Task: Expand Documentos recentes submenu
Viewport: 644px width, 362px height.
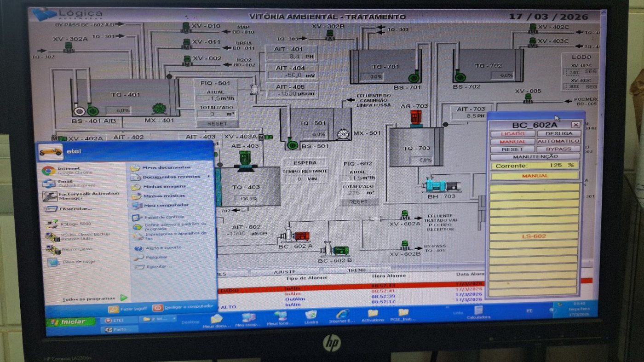Action: point(171,177)
